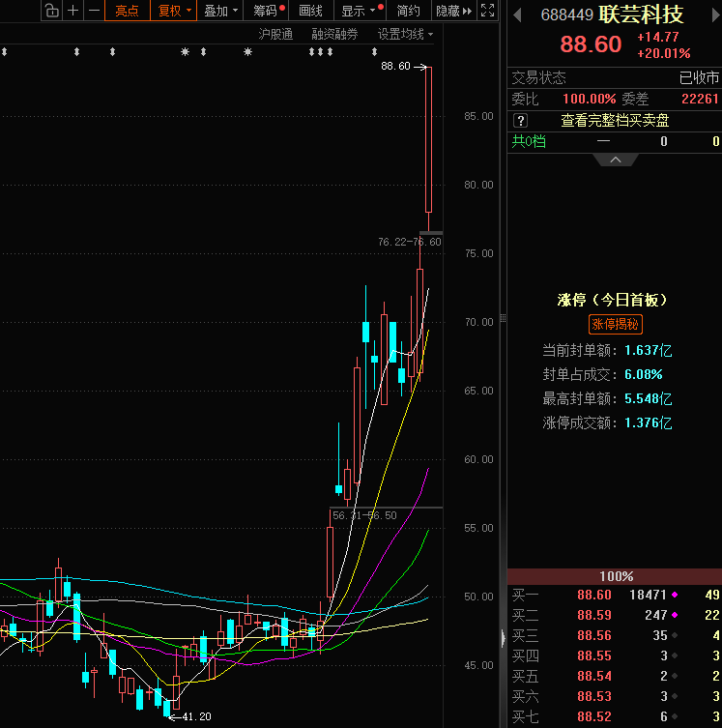Viewport: 722px width, 728px height.
Task: Click the pink diamond next to 247
Action: point(675,615)
